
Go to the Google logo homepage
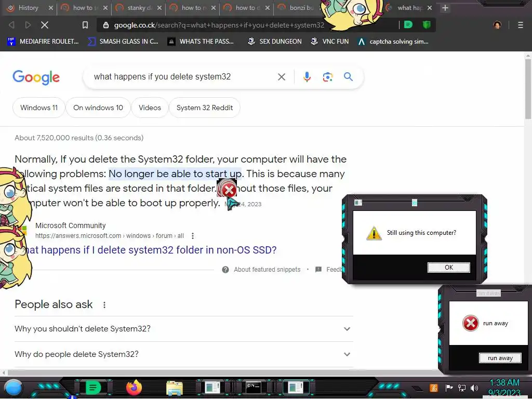tap(36, 77)
